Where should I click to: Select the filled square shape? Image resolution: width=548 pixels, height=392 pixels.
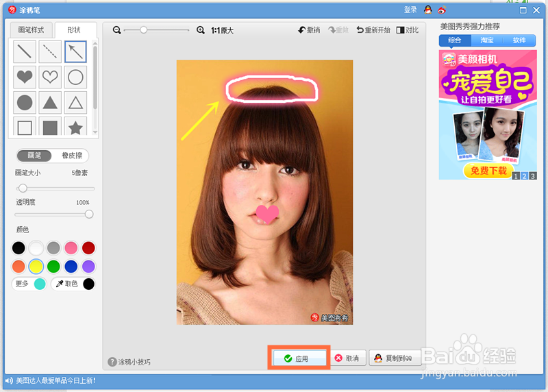(x=50, y=126)
